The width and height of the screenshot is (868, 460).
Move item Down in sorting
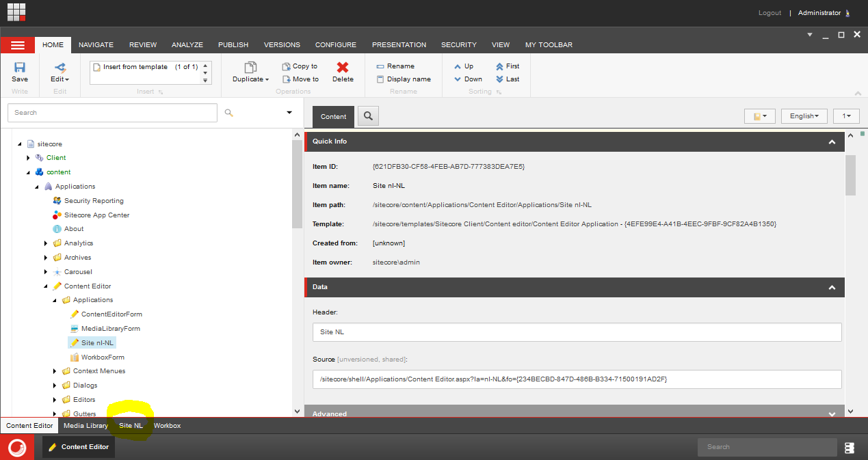468,79
